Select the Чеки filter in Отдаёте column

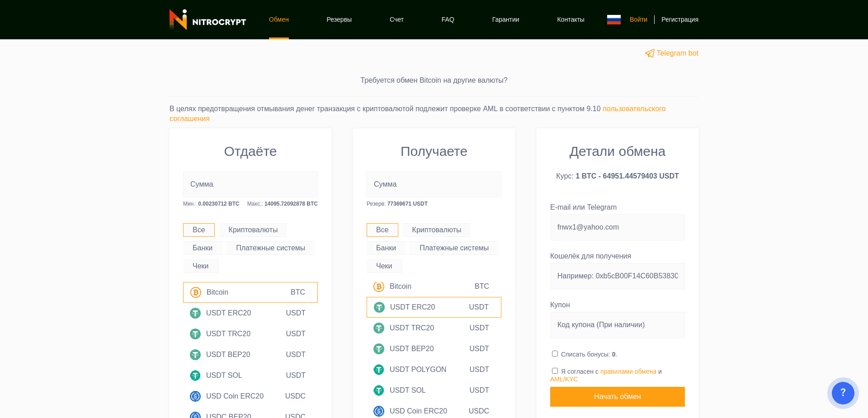coord(201,266)
